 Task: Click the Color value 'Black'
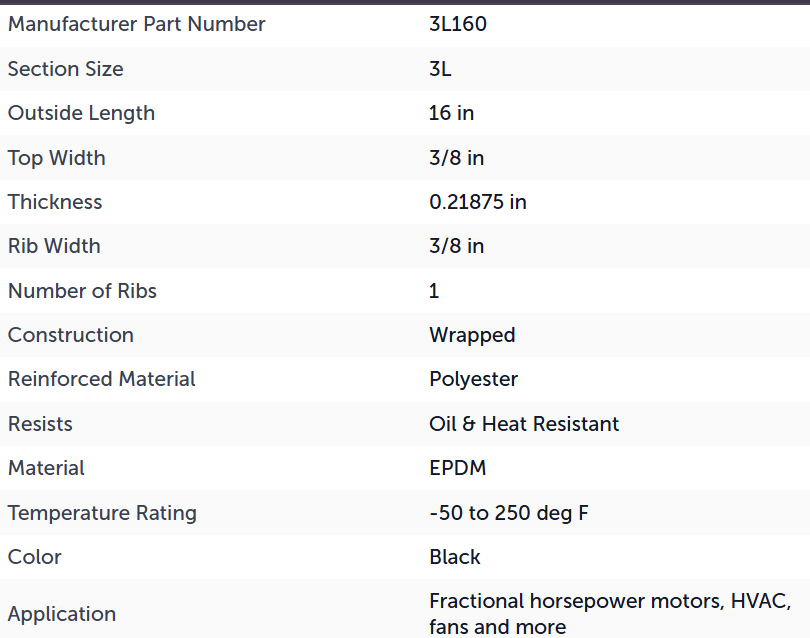455,557
